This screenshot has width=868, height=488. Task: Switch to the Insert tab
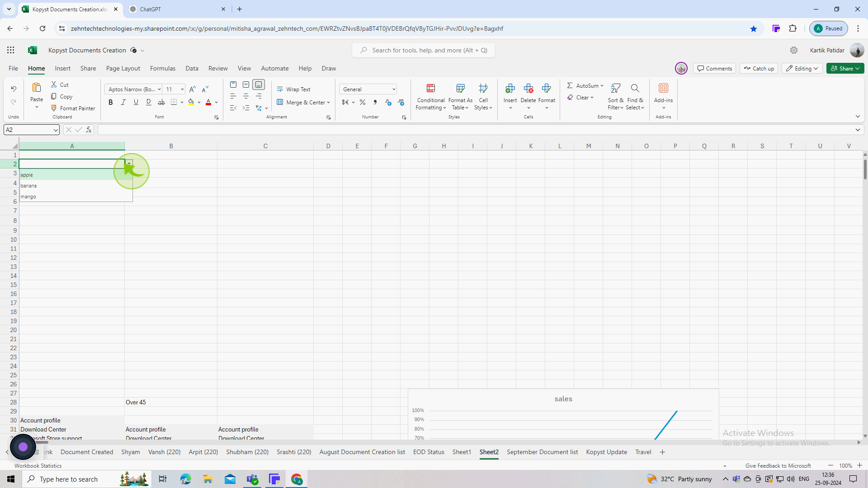point(62,68)
